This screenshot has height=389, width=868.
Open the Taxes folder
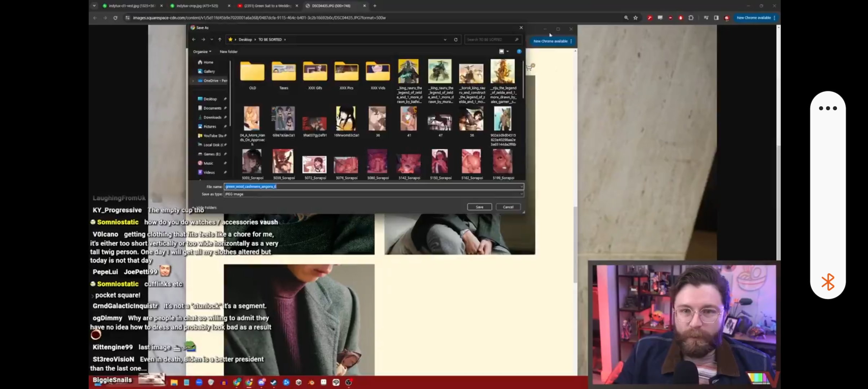pyautogui.click(x=284, y=75)
